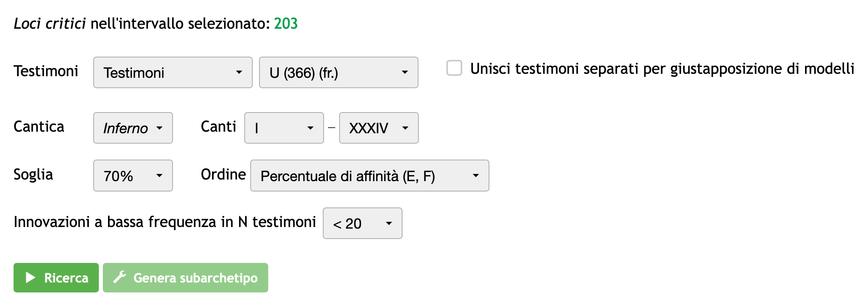
Task: Change the Soglia 70% dropdown
Action: pos(133,176)
